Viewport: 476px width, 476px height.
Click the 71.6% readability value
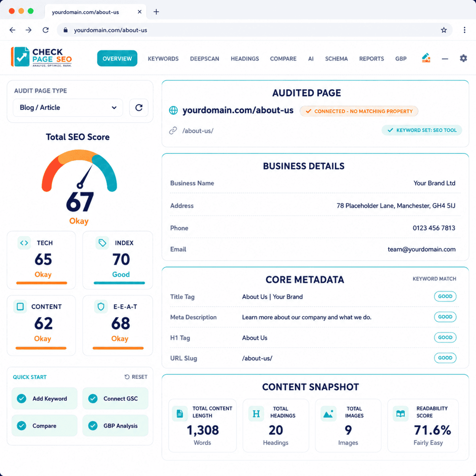(x=433, y=430)
